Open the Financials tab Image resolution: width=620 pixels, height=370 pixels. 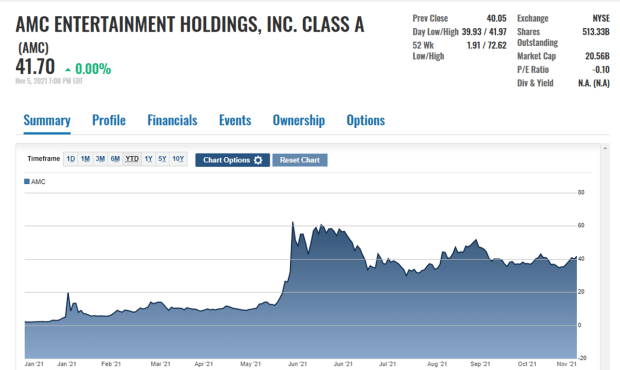pos(172,121)
